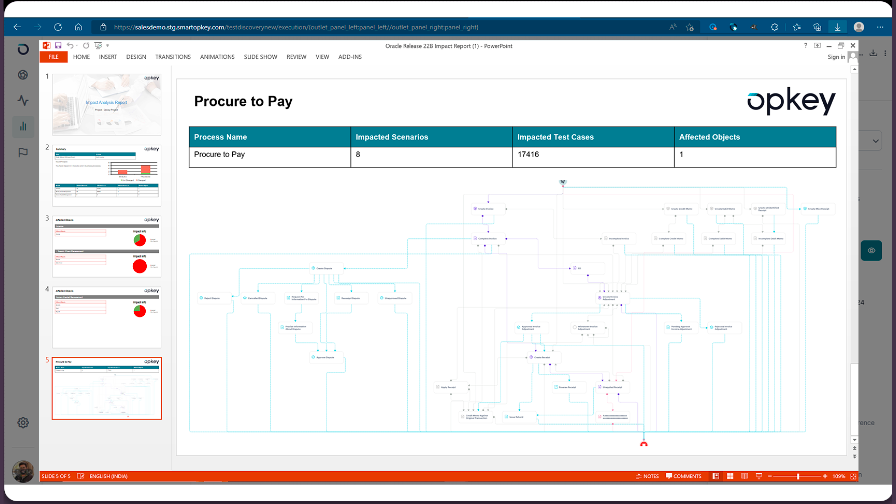Open the FILE tab
The image size is (896, 504).
click(54, 57)
